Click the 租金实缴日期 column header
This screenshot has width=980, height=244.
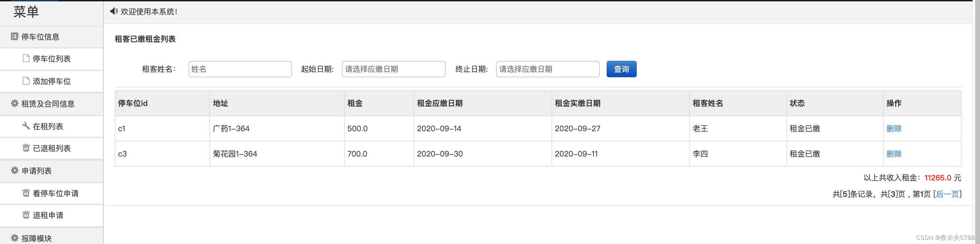click(x=620, y=103)
